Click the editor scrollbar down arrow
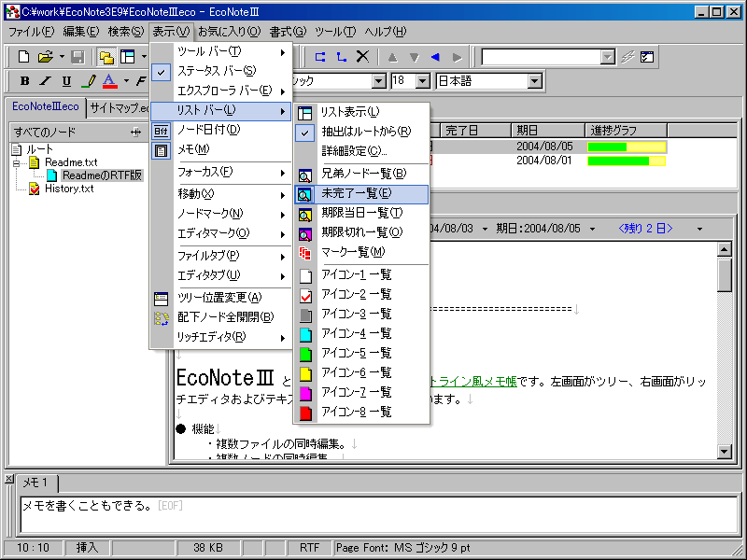 coord(725,451)
